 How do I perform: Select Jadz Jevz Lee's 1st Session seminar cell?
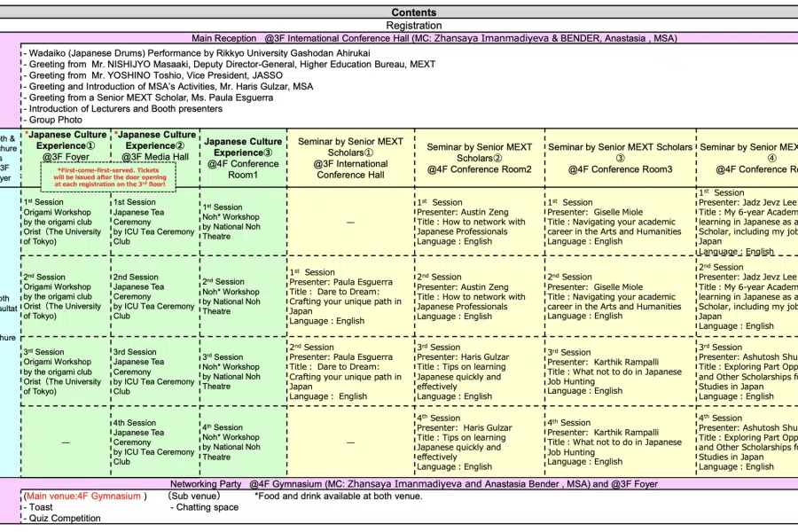pos(748,222)
